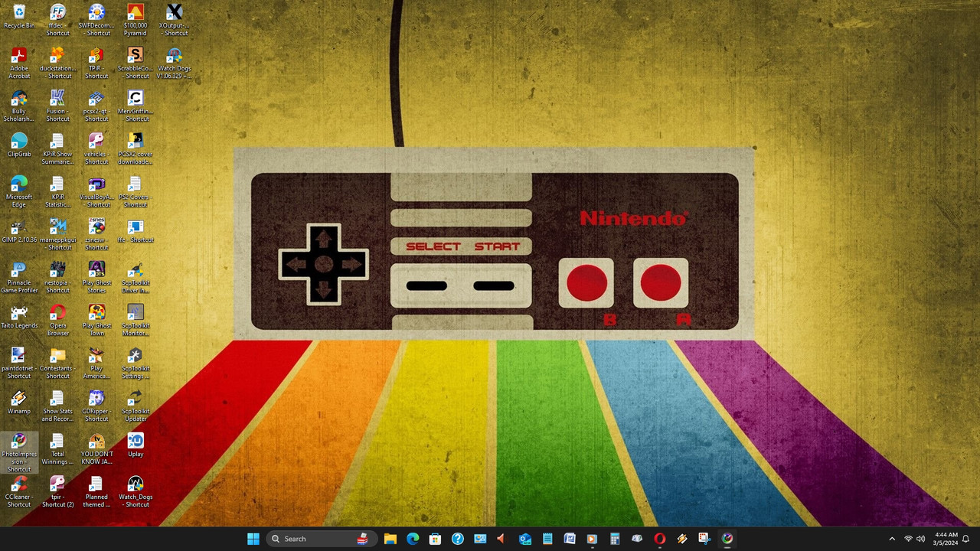The height and width of the screenshot is (551, 980).
Task: Click the nestopia shortcut icon
Action: pos(57,277)
